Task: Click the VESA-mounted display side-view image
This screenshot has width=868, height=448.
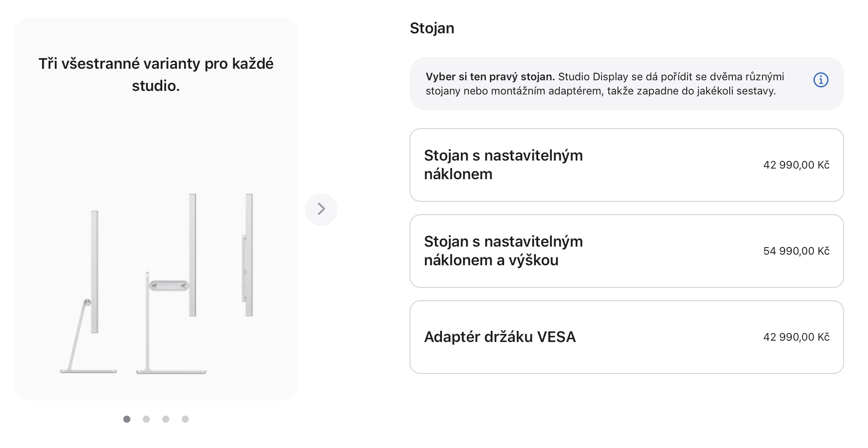Action: coord(248,255)
